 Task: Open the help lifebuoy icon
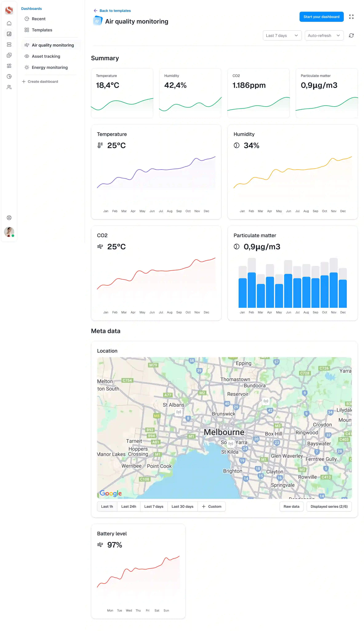pyautogui.click(x=9, y=218)
